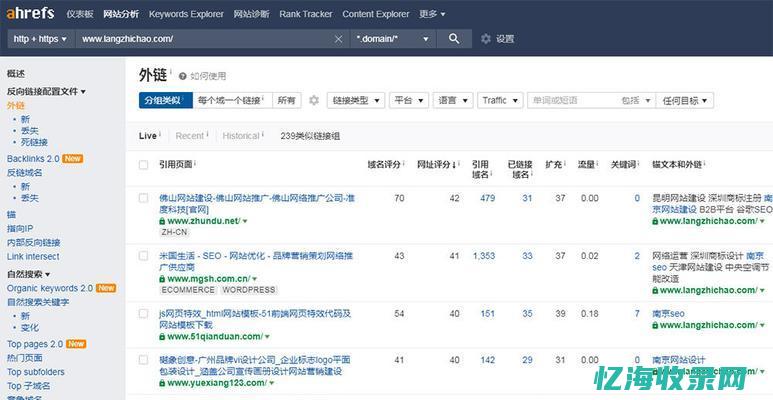Screen dimensions: 773x400
Task: Open the 语言 filter dropdown
Action: pos(453,100)
